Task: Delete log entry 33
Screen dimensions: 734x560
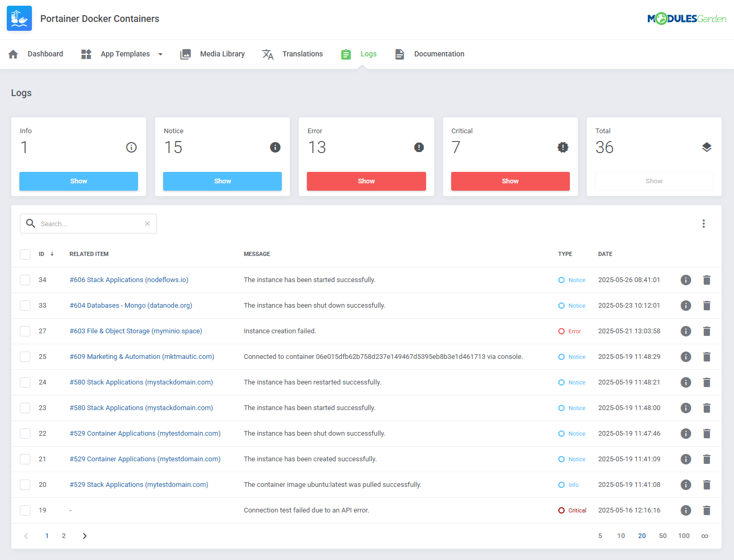Action: pos(707,306)
